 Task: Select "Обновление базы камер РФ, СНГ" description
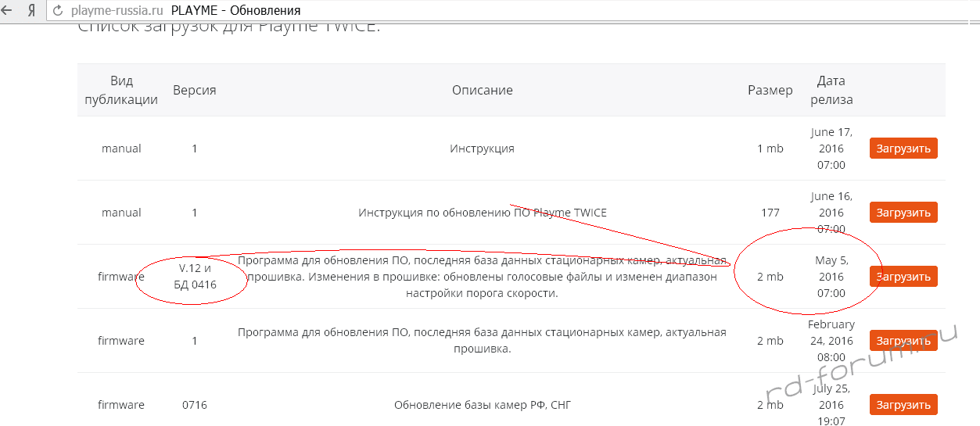click(x=482, y=405)
